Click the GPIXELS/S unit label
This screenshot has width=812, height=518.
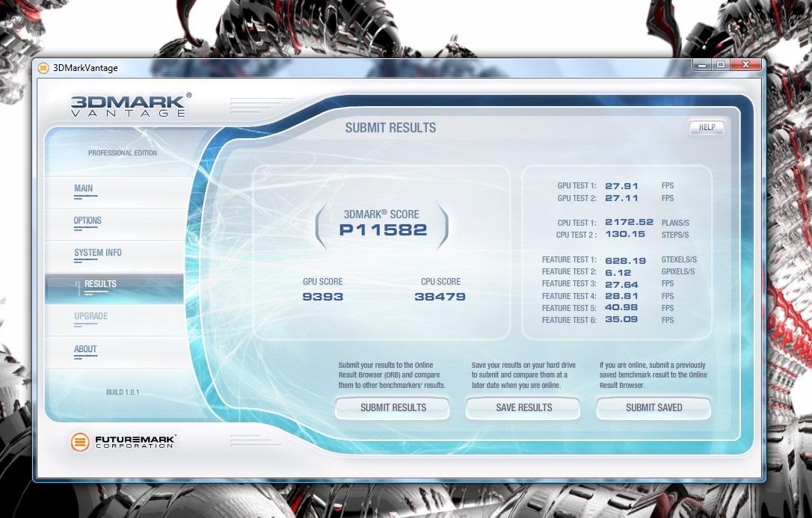(x=678, y=271)
